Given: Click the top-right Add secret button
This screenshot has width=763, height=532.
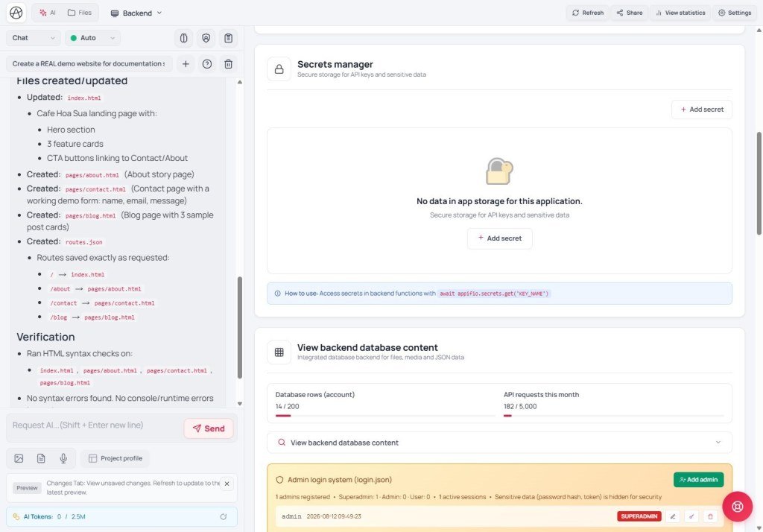Looking at the screenshot, I should [702, 110].
